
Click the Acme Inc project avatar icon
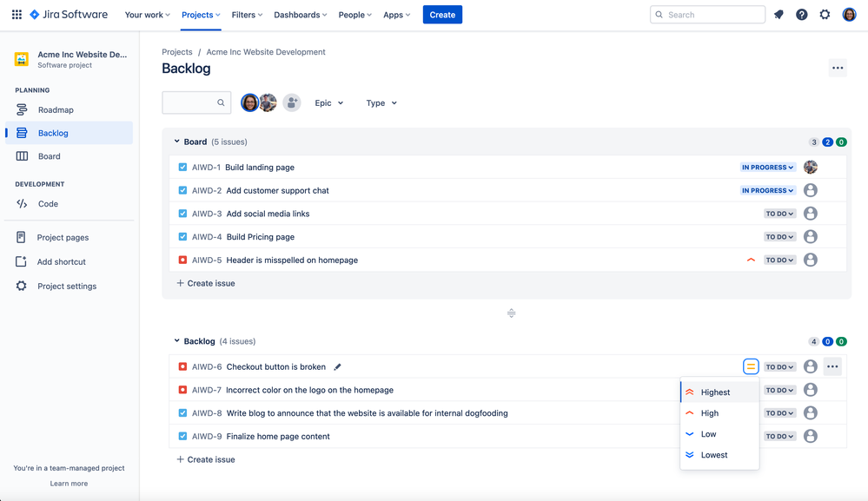click(22, 59)
